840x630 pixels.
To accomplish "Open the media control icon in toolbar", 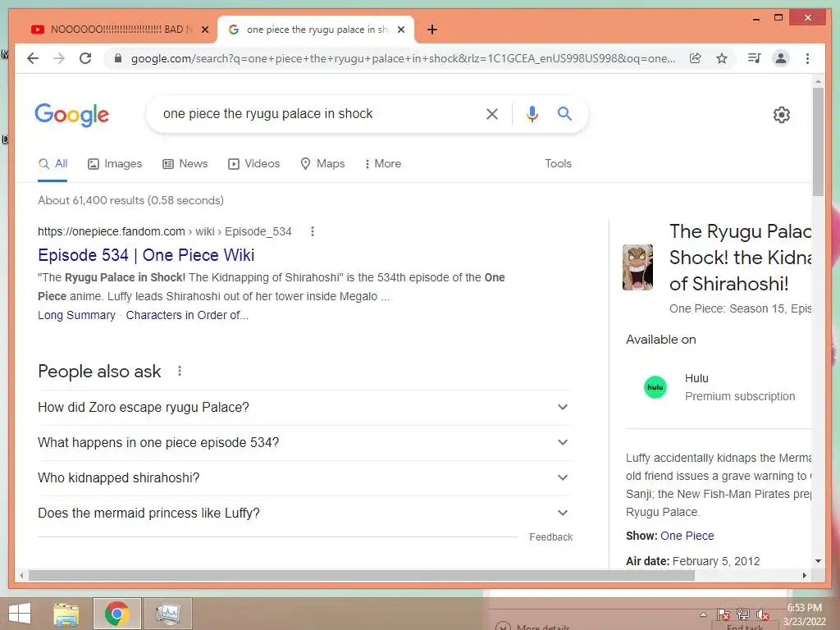I will (x=755, y=58).
